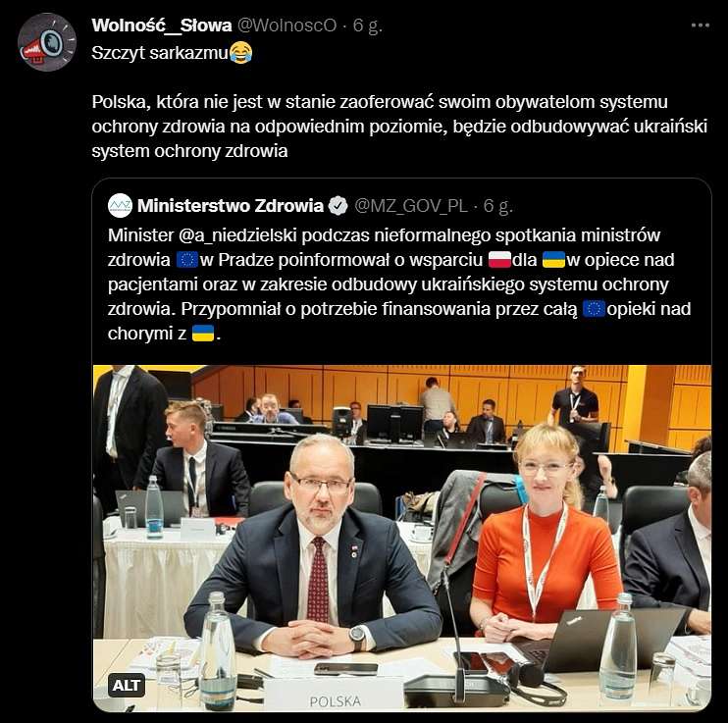Open the @MZ_GOV_PL handle
This screenshot has height=723, width=728.
tap(411, 206)
